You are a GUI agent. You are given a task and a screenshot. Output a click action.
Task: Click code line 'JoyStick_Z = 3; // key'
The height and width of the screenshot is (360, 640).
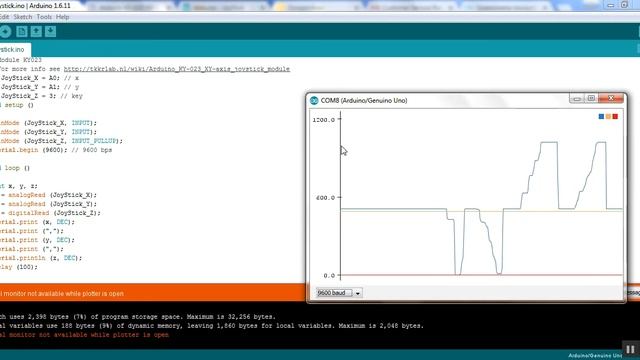pyautogui.click(x=41, y=96)
